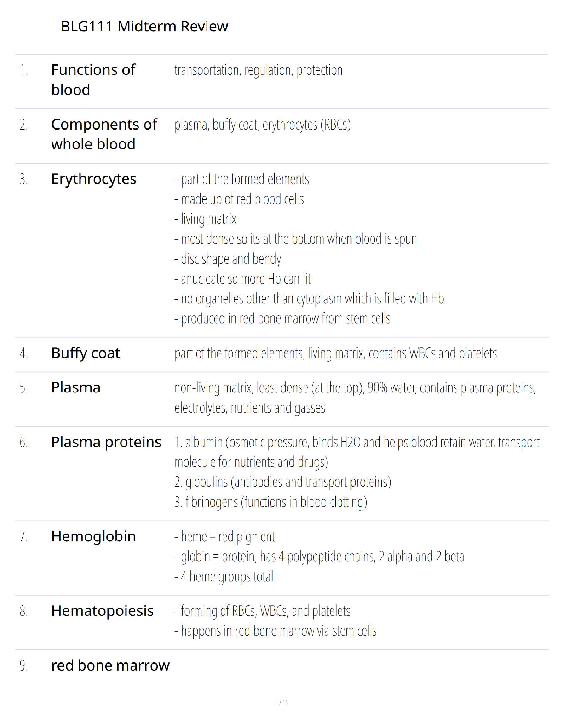This screenshot has height=728, width=563.
Task: Click the 'heme = red pigment' line
Action: tap(224, 537)
